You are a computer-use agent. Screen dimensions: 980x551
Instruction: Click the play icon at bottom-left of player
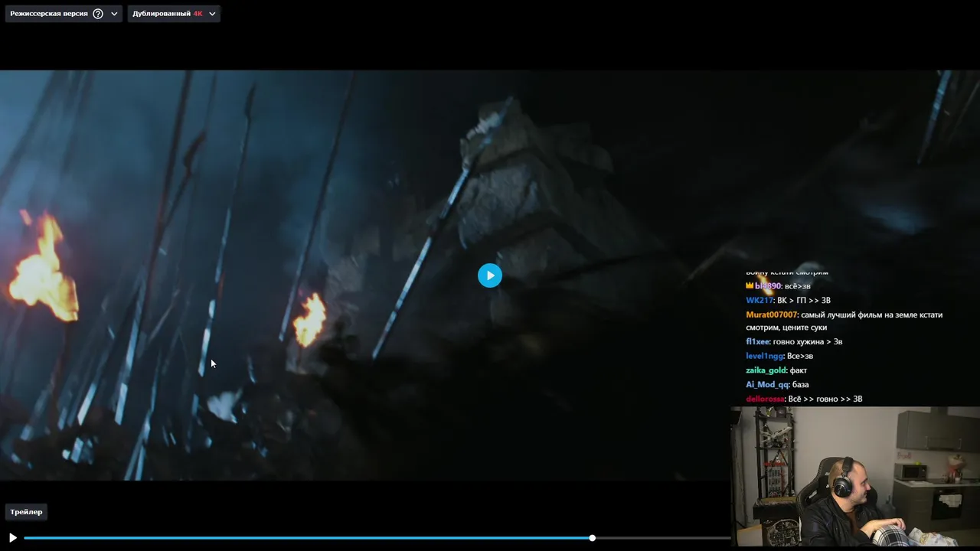pos(12,538)
